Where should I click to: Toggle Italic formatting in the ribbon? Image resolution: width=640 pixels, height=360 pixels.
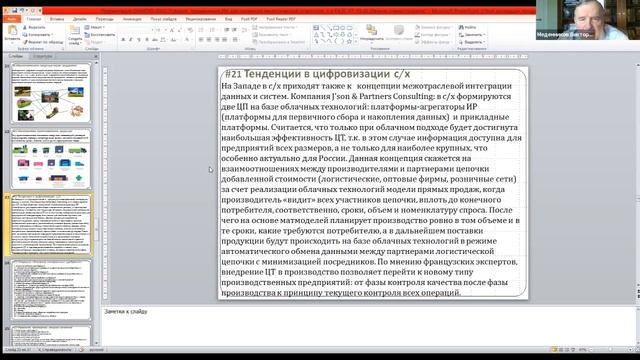tap(131, 40)
